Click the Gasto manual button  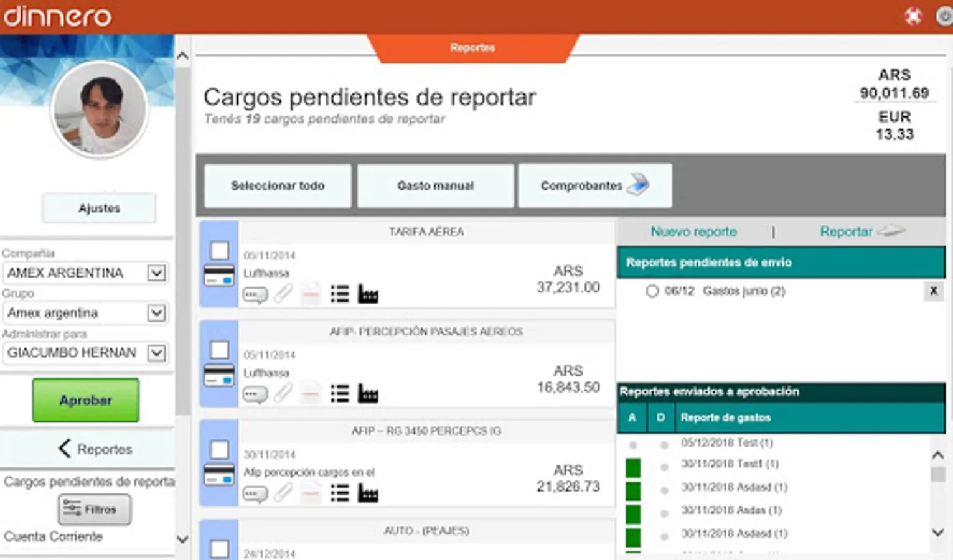(x=436, y=185)
